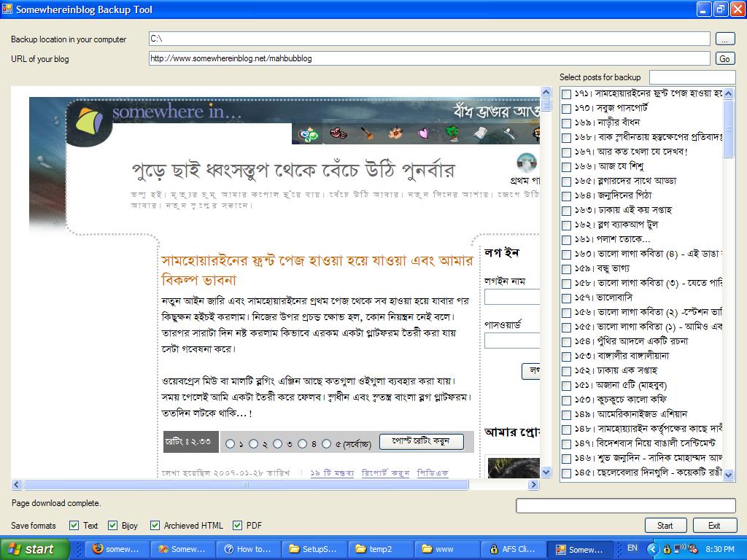The height and width of the screenshot is (560, 747).
Task: Open the AFS Client taskbar item
Action: [x=511, y=549]
